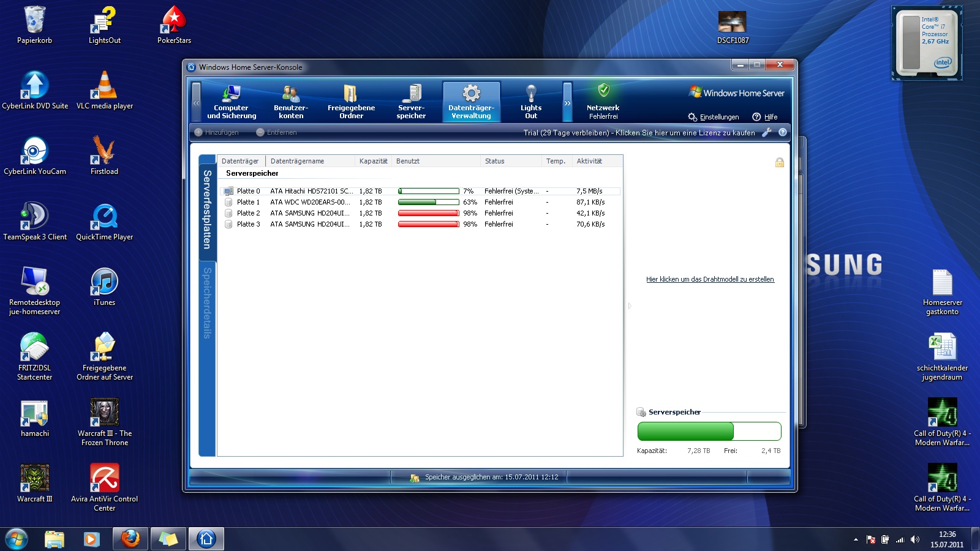Click Netzwerk Fehlerfrei status shield
980x551 pixels.
click(603, 102)
